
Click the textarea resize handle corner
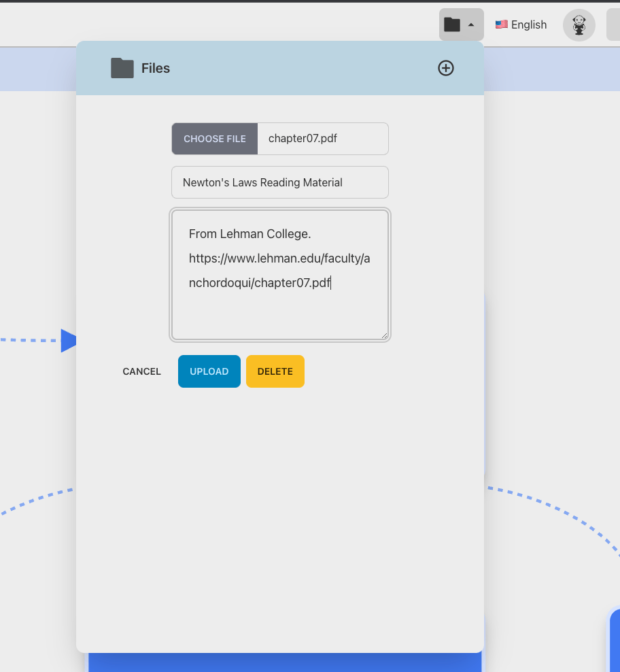click(x=385, y=335)
